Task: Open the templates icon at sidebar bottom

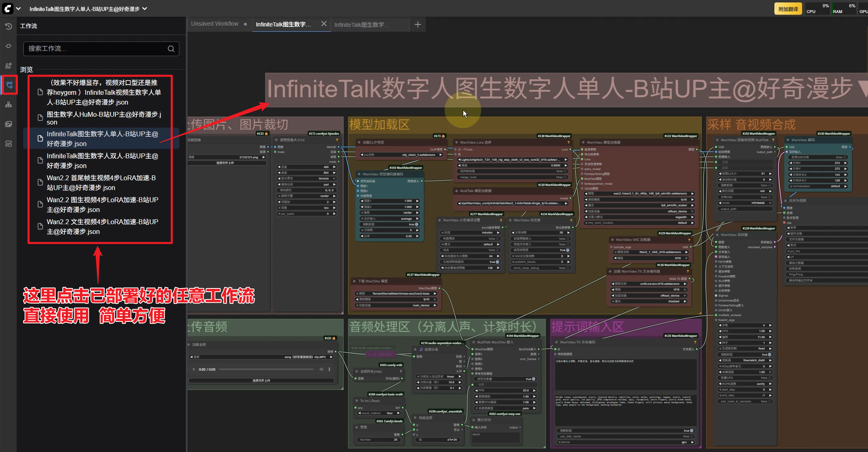Action: coord(8,144)
